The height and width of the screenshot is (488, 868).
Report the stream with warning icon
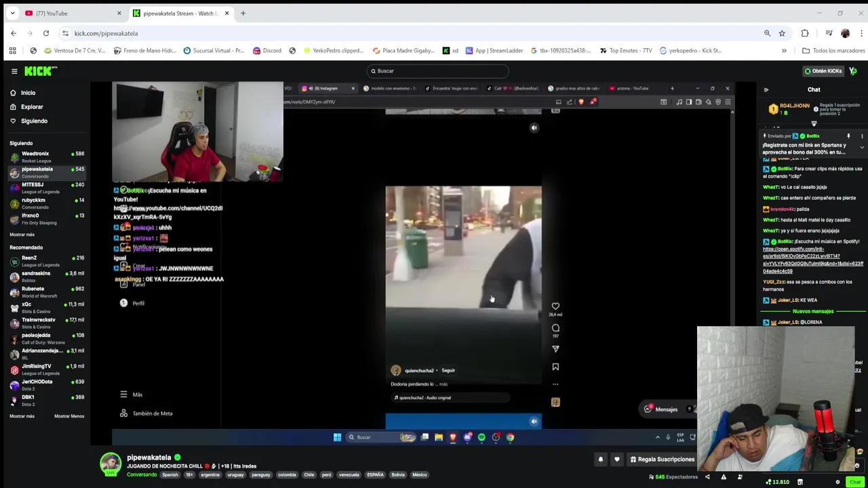click(x=724, y=477)
